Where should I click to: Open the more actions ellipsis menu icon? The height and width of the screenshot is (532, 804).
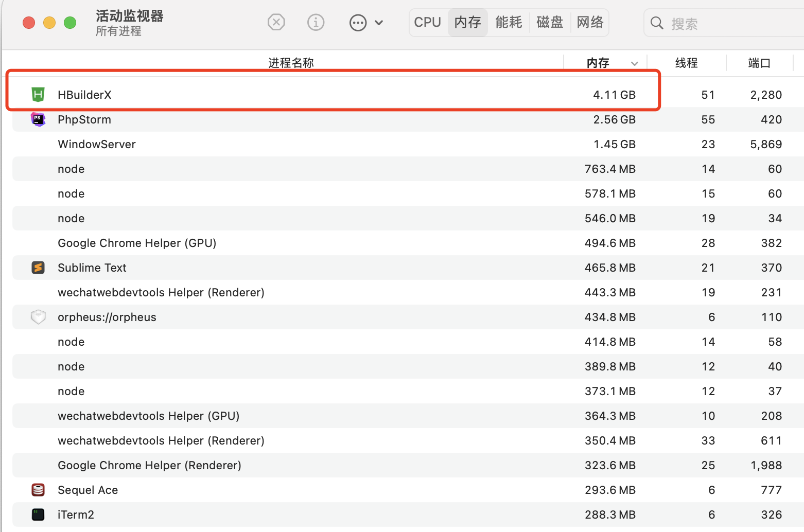(x=358, y=23)
